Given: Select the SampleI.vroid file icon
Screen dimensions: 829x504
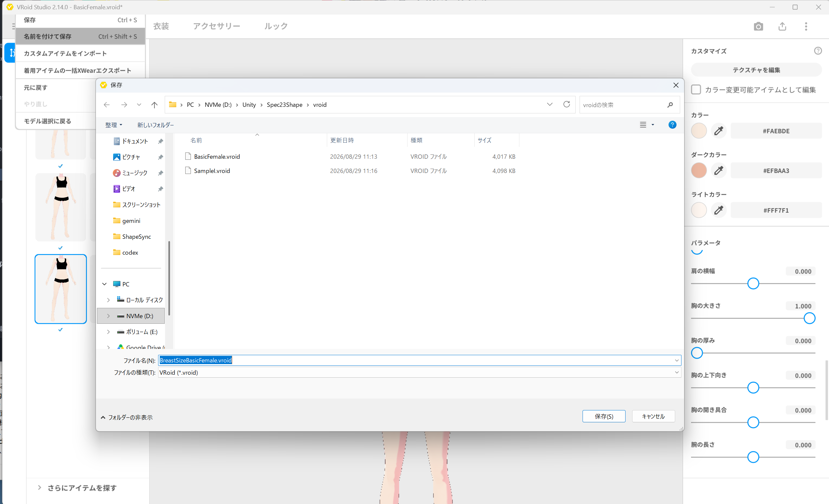Looking at the screenshot, I should click(x=188, y=171).
